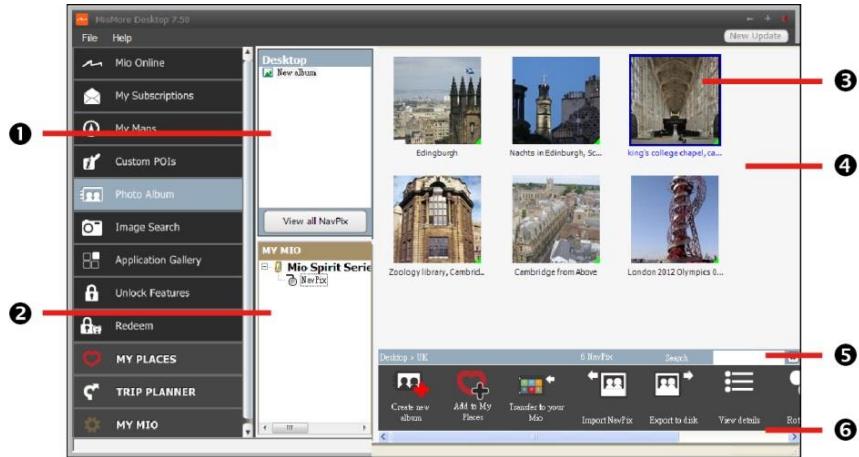
Task: Select New album in Desktop tree
Action: point(296,72)
